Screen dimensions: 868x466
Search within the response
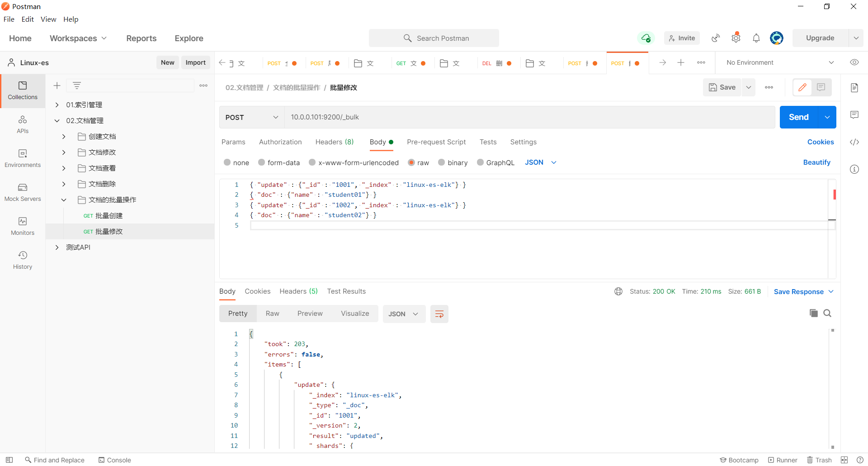click(828, 313)
